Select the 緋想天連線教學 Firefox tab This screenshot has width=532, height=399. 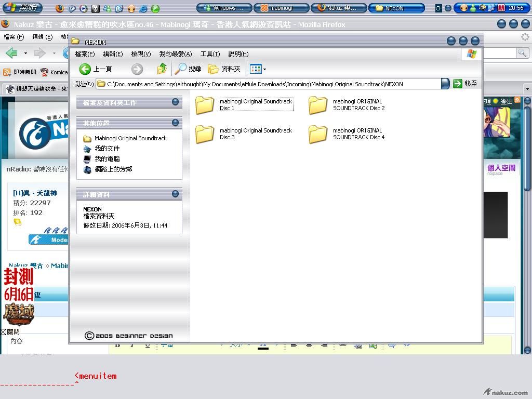point(37,89)
